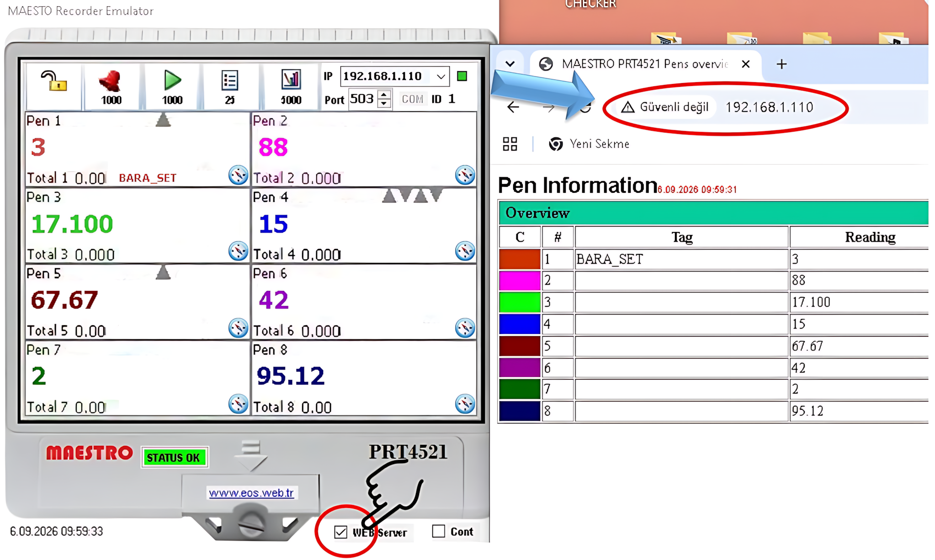Screen dimensions: 935x560
Task: Increase the Port value with stepper
Action: (x=384, y=95)
